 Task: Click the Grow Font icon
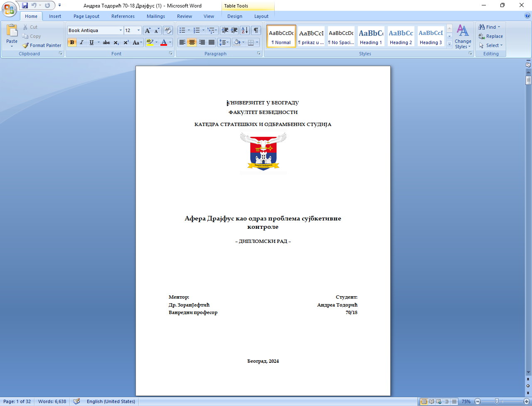pyautogui.click(x=148, y=30)
